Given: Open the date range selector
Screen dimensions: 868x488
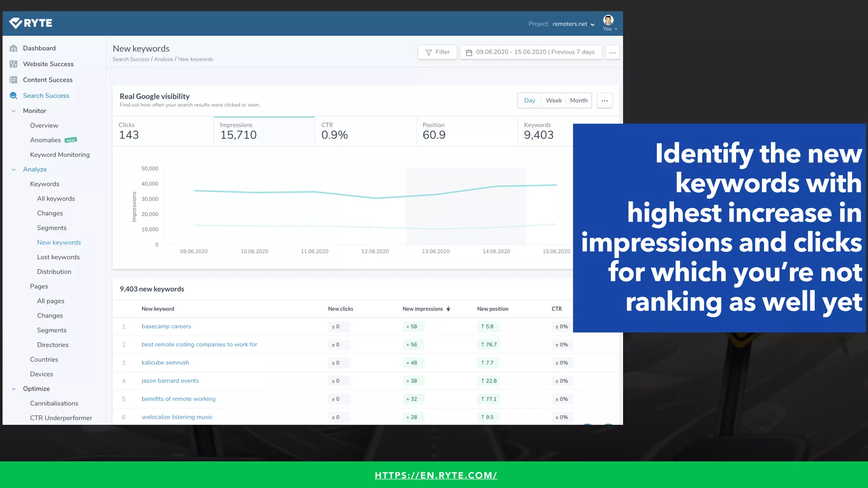Looking at the screenshot, I should pos(531,53).
